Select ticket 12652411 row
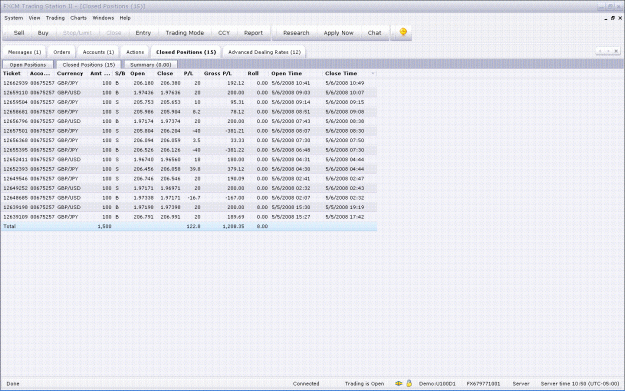The image size is (625, 391). [x=189, y=159]
